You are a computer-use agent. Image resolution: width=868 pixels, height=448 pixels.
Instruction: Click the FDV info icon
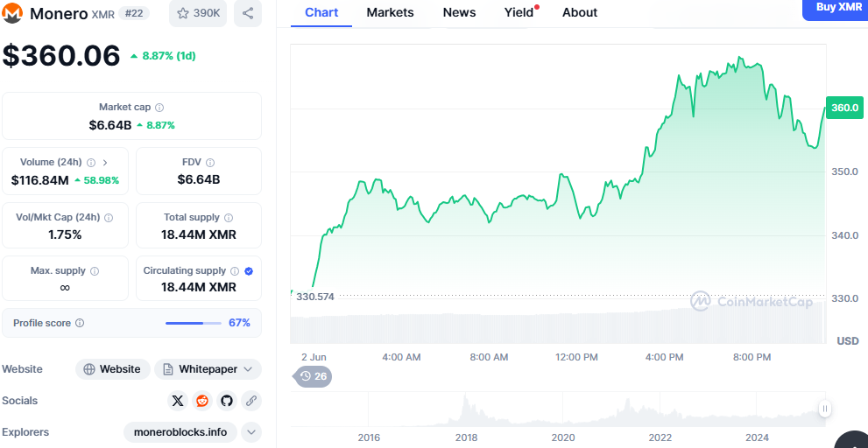pyautogui.click(x=210, y=162)
